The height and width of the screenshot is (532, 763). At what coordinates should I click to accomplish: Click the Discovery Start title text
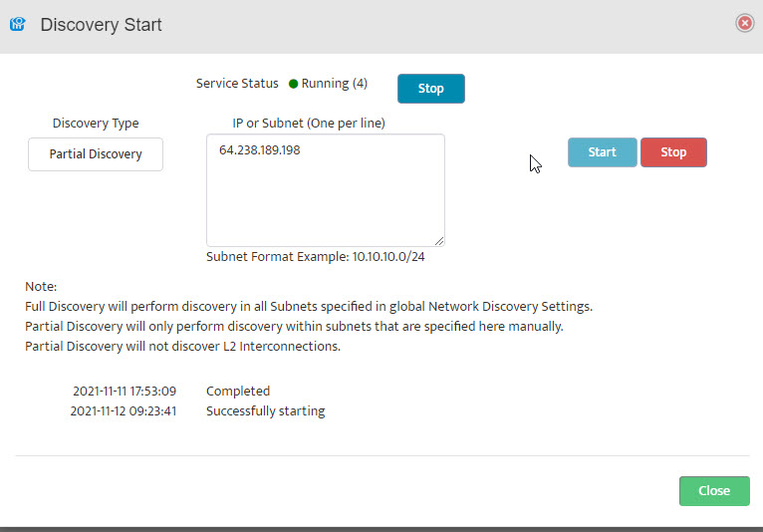101,24
